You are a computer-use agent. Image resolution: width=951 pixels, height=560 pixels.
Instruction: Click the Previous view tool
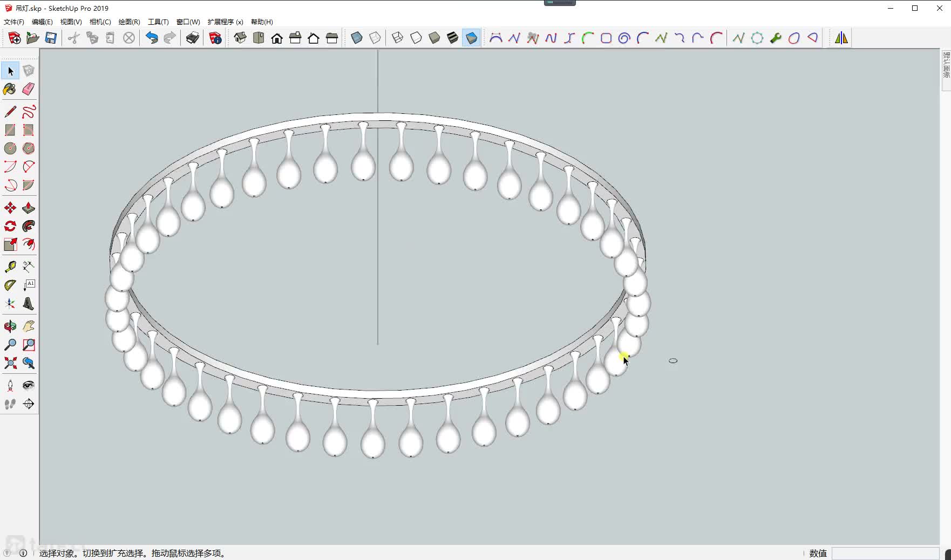point(29,363)
